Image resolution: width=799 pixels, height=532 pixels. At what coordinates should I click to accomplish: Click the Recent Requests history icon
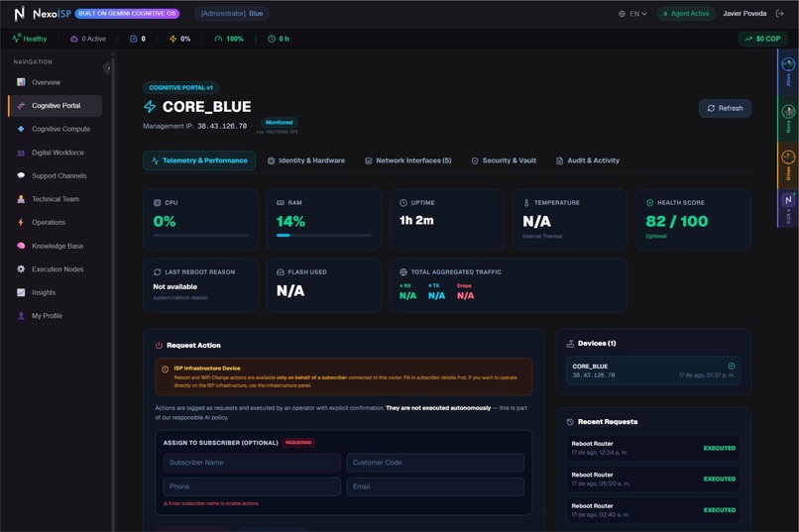click(570, 422)
